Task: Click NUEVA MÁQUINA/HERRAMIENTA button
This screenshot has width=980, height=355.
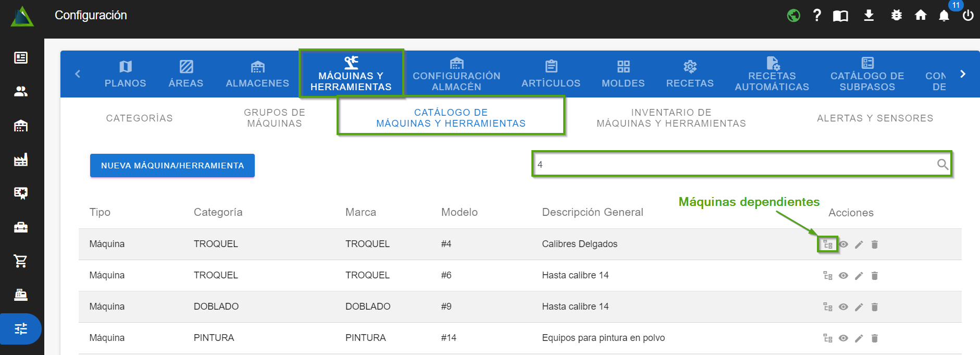Action: [x=172, y=165]
